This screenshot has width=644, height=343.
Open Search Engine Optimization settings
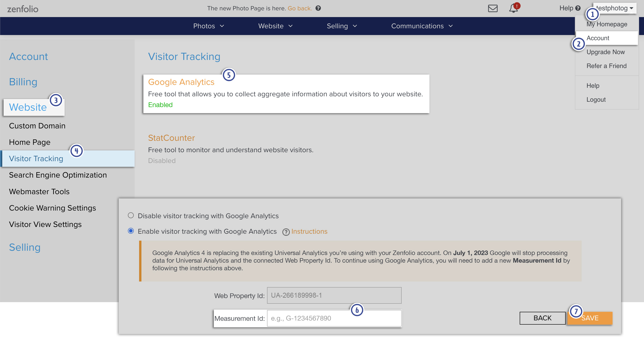pos(58,175)
